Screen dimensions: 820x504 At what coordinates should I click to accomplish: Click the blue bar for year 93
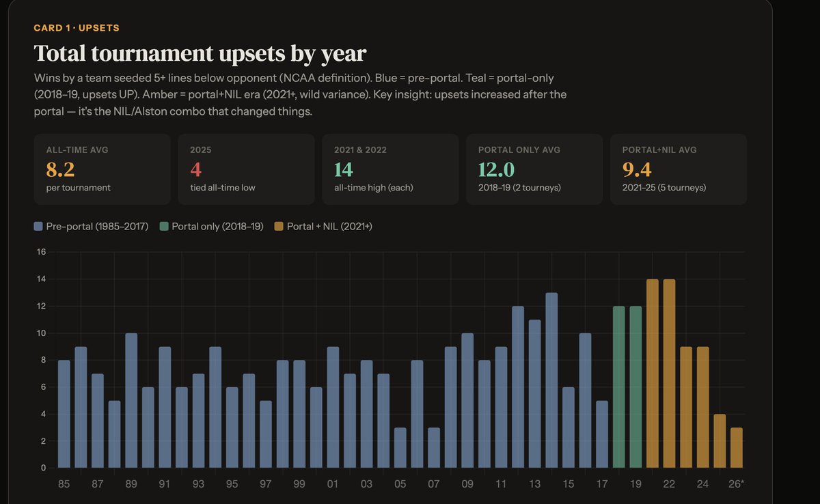tap(198, 421)
